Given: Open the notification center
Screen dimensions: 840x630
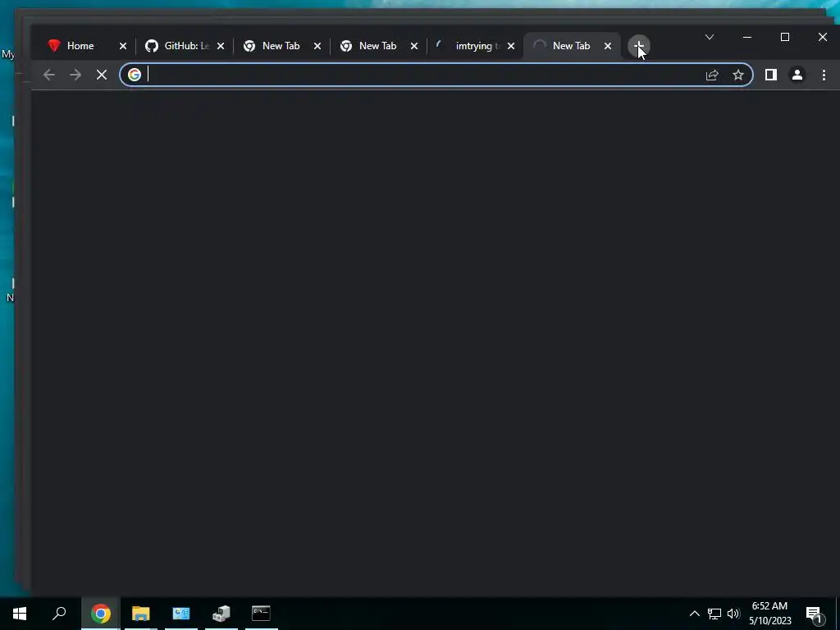Looking at the screenshot, I should 815,614.
